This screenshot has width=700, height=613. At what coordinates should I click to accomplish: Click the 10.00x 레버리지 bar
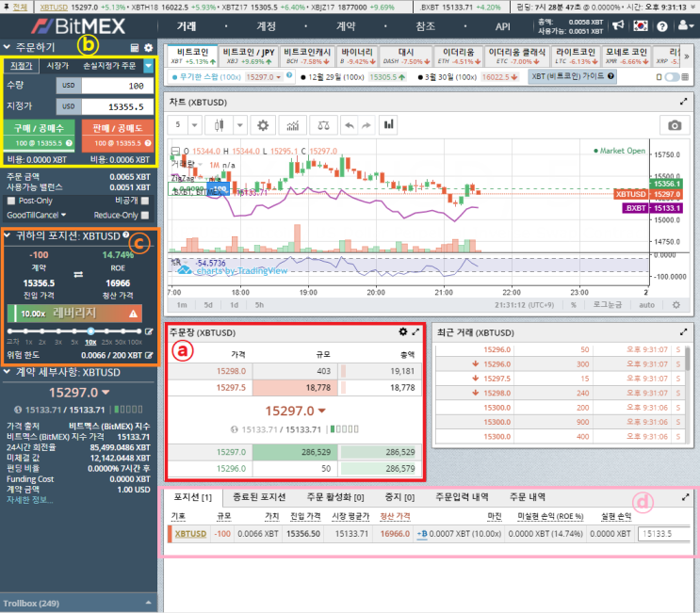point(75,314)
